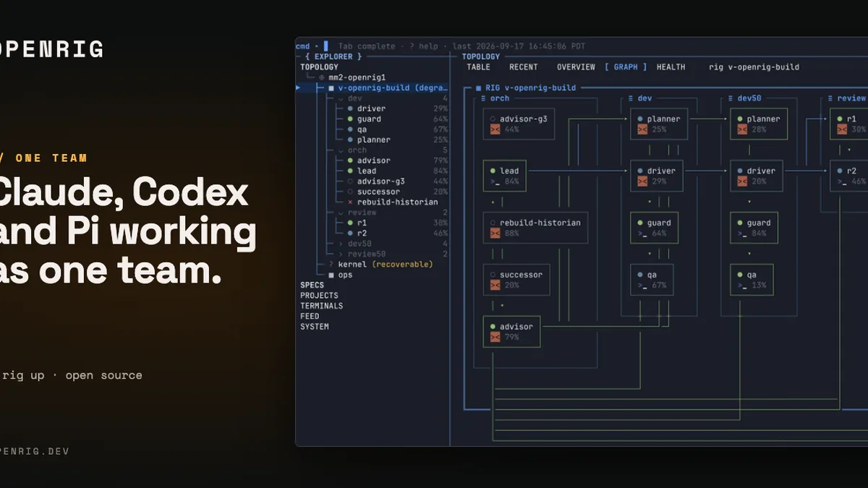The width and height of the screenshot is (868, 488).
Task: Click the rebuild-historian node in the graph
Action: 536,228
